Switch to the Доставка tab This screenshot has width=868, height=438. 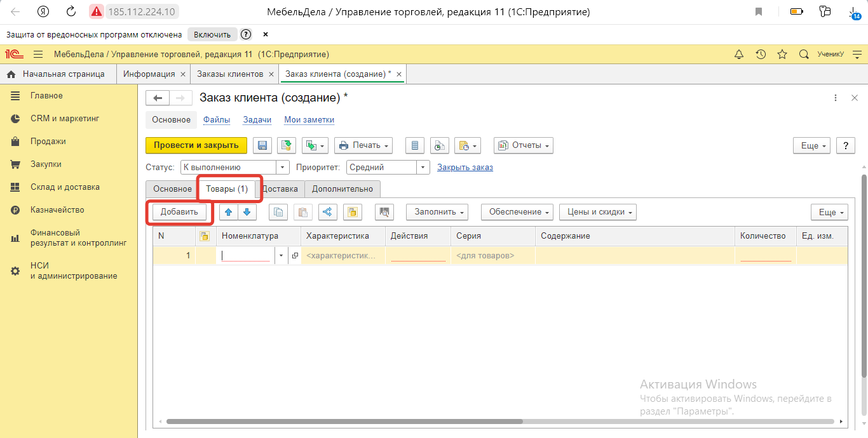(280, 189)
